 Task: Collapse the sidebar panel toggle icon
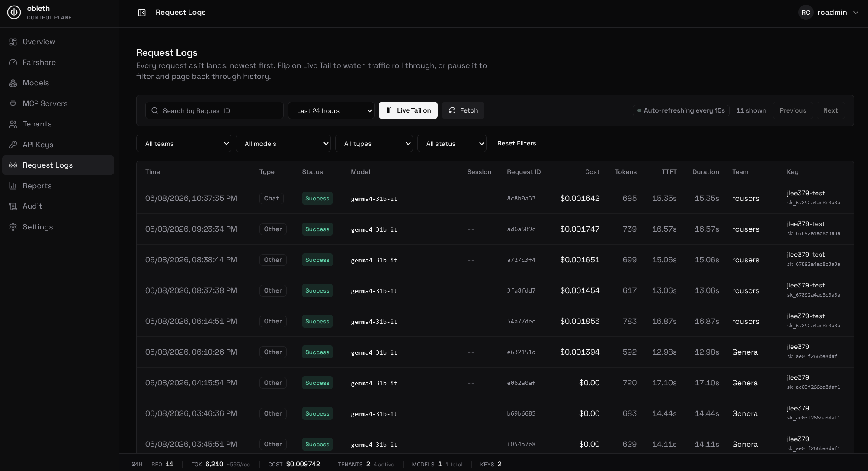coord(142,13)
